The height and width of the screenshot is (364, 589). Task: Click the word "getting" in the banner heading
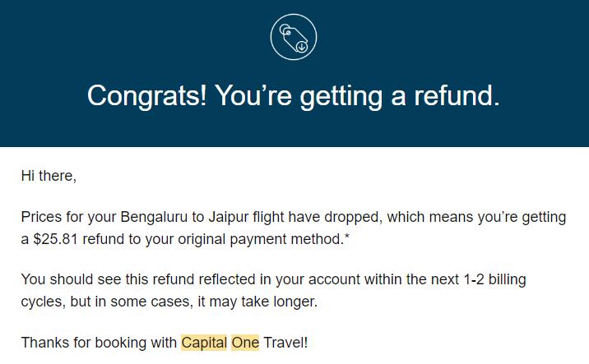pyautogui.click(x=341, y=97)
